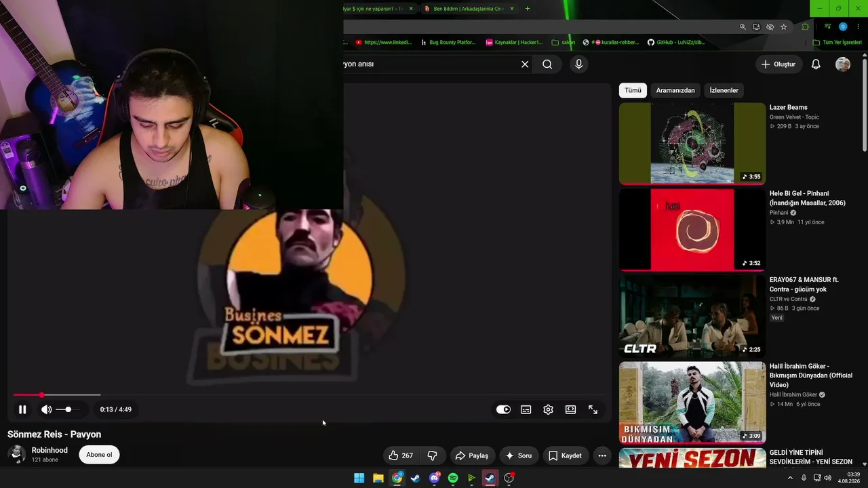
Task: Subscribe with the Abone ol button
Action: (99, 455)
